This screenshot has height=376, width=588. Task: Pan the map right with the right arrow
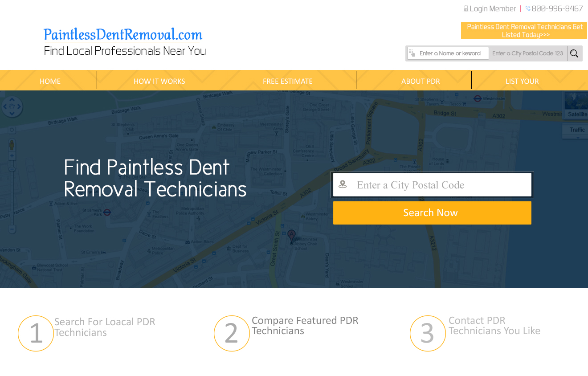tap(19, 107)
